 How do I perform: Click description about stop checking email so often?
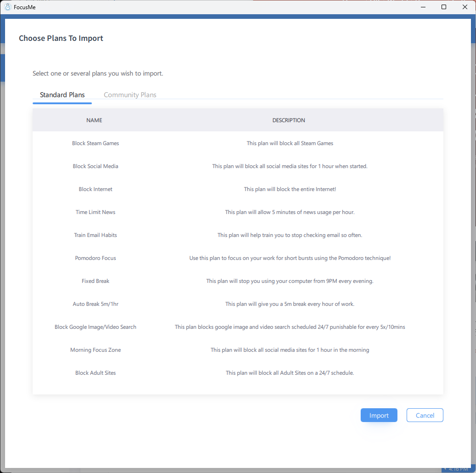click(289, 235)
